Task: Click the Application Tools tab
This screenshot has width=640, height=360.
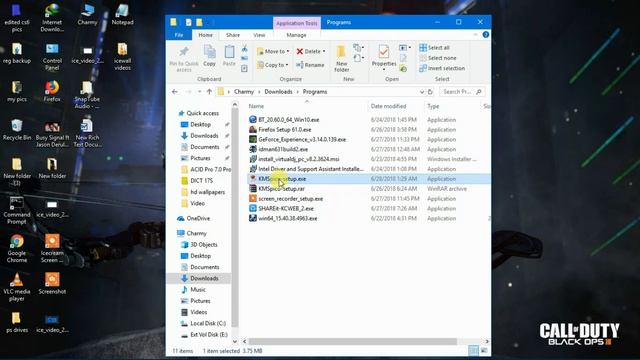Action: pyautogui.click(x=297, y=23)
